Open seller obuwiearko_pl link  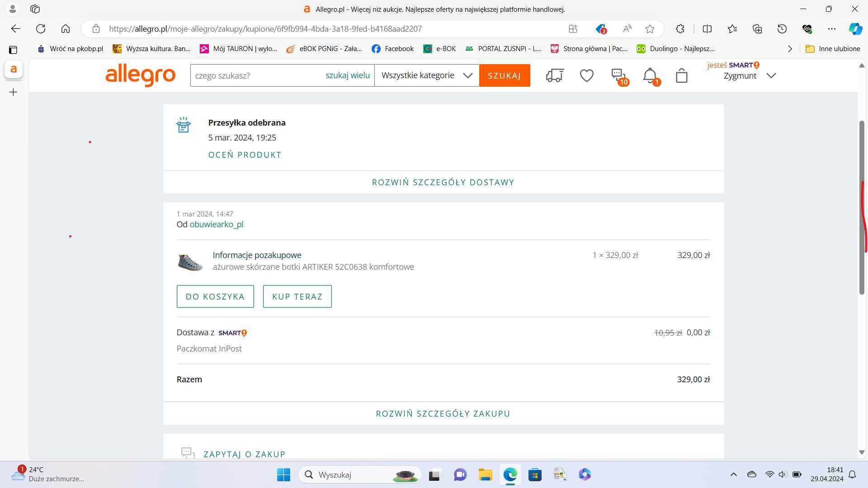pyautogui.click(x=217, y=224)
